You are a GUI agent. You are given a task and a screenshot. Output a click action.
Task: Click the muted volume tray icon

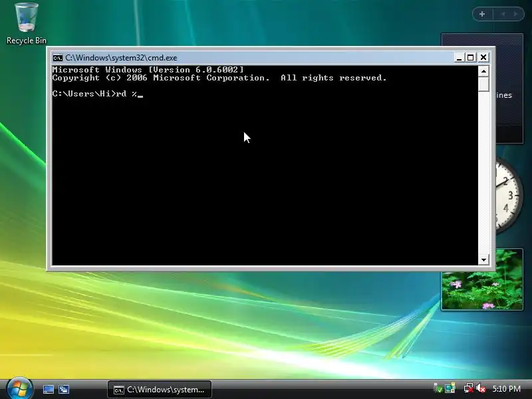pyautogui.click(x=481, y=388)
